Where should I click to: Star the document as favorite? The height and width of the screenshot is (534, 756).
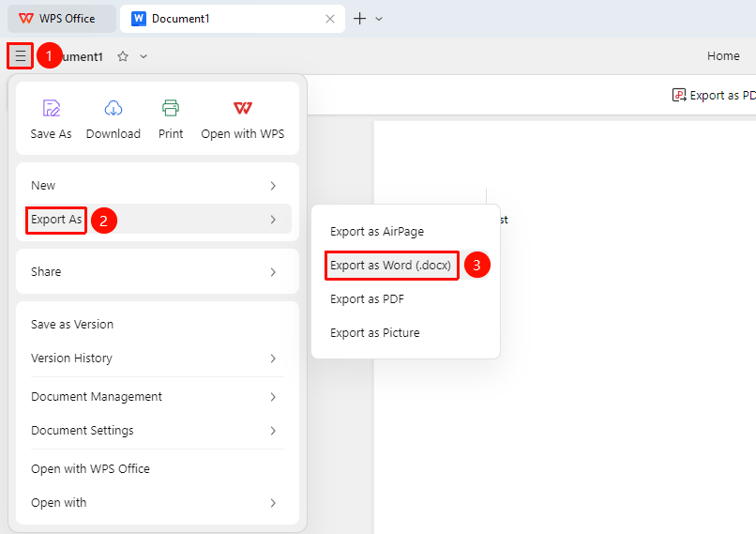(123, 56)
